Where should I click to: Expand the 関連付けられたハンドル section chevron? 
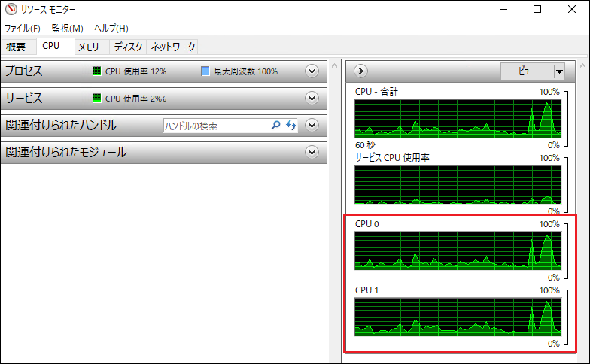coord(313,126)
